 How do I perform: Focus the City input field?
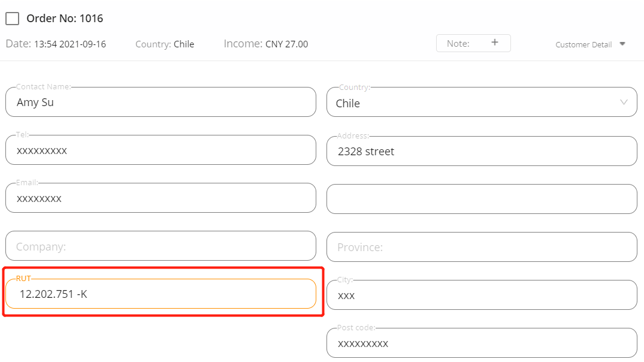click(482, 295)
